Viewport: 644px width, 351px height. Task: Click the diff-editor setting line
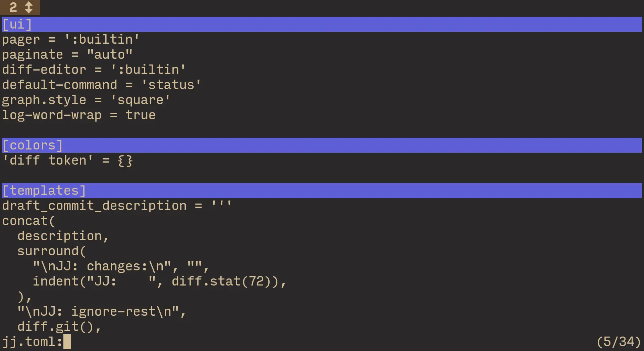[94, 70]
